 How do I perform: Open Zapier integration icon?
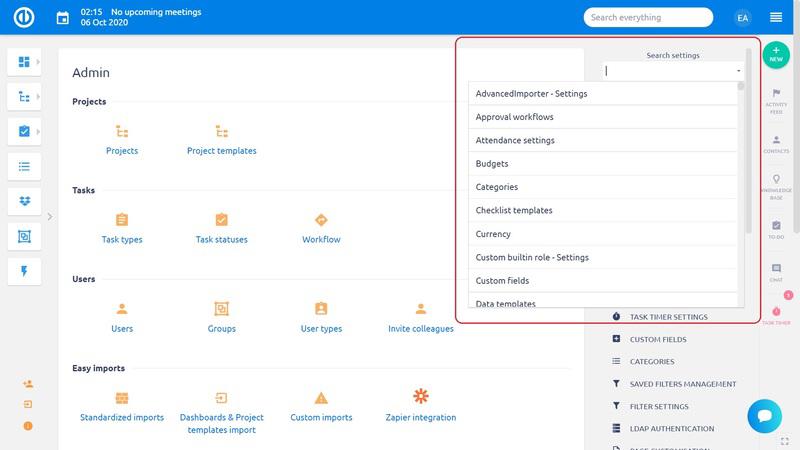421,398
